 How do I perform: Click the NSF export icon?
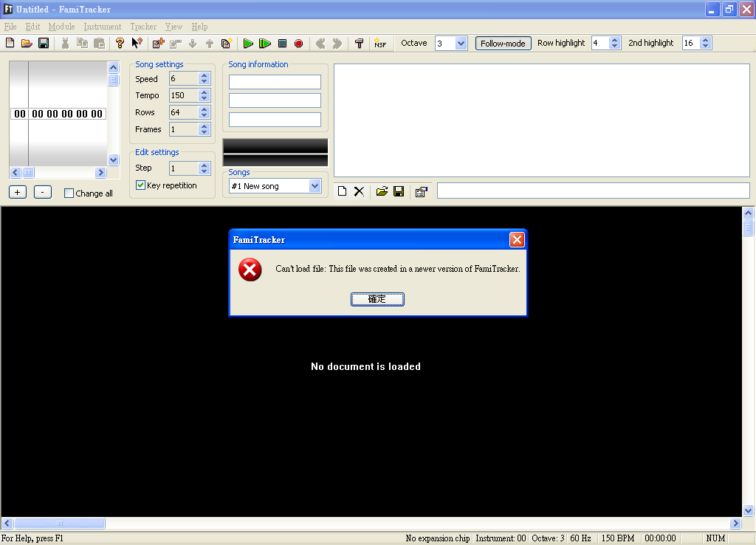pos(379,44)
